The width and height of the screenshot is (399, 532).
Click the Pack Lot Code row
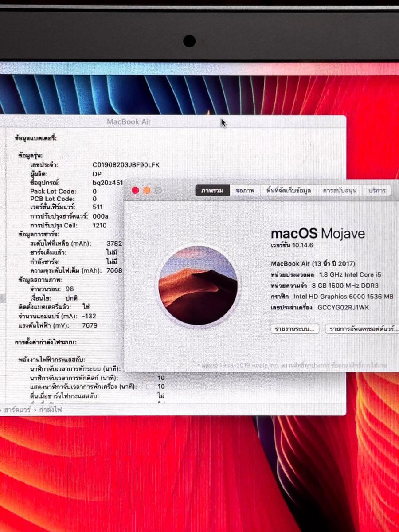coord(63,191)
